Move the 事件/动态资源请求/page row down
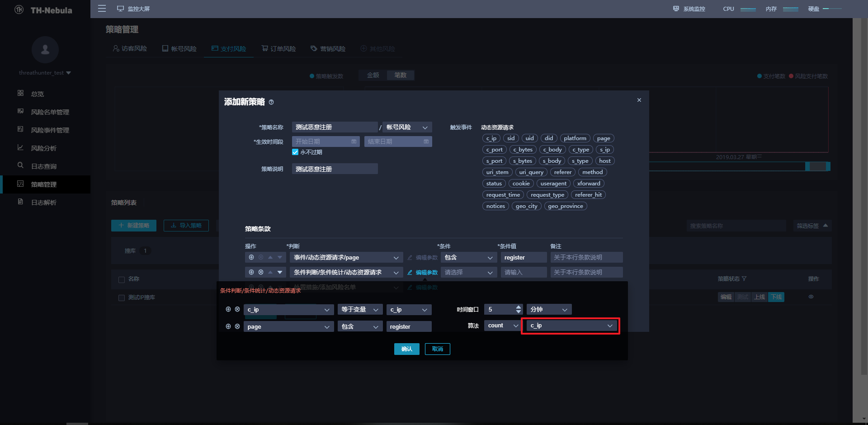 click(x=280, y=257)
